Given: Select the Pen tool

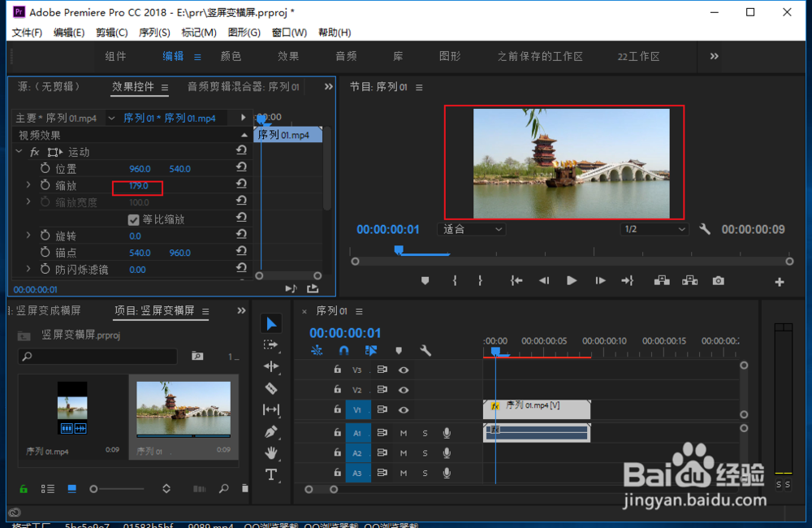Looking at the screenshot, I should point(271,431).
